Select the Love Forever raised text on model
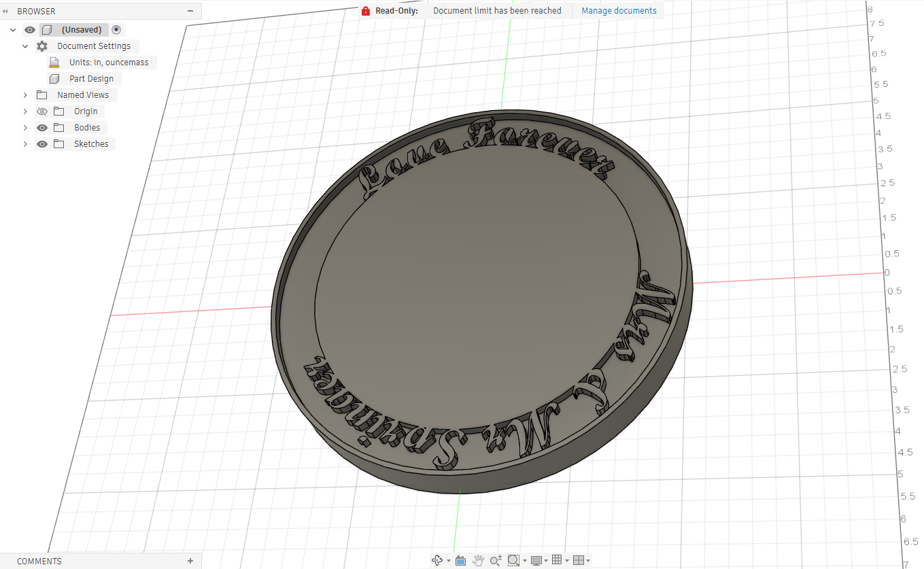924x569 pixels. (487, 156)
